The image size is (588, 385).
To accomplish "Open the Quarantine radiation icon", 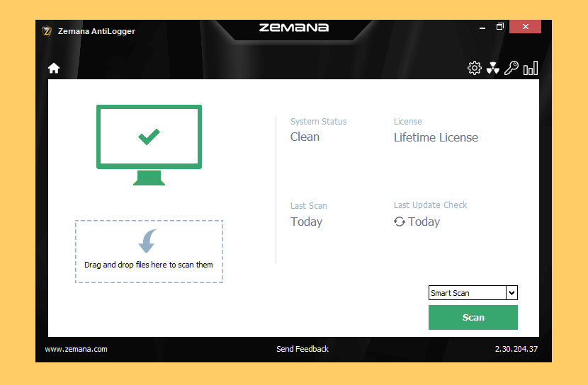I will 493,68.
